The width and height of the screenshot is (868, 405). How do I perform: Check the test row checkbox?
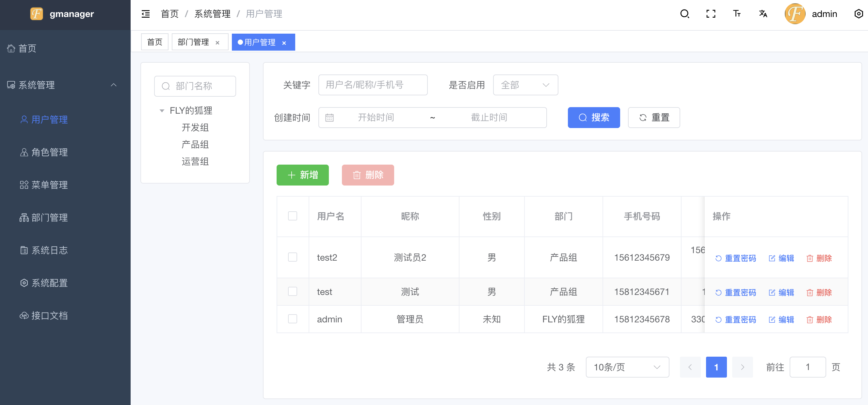pos(293,291)
